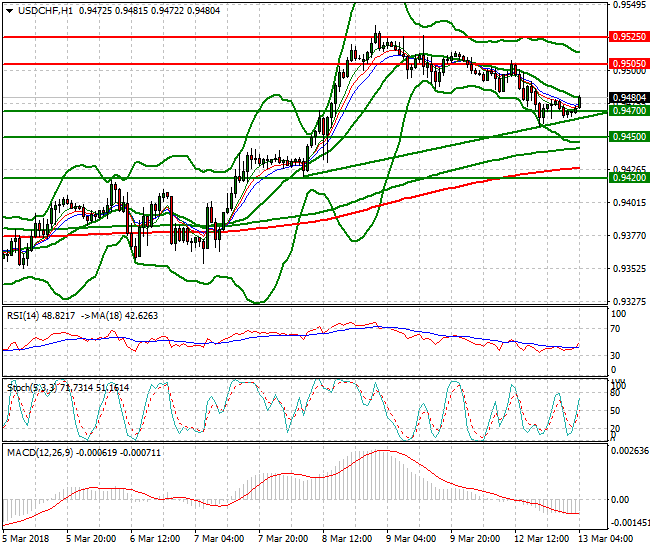Click the RSI scale value 30
The height and width of the screenshot is (550, 650).
[x=616, y=355]
